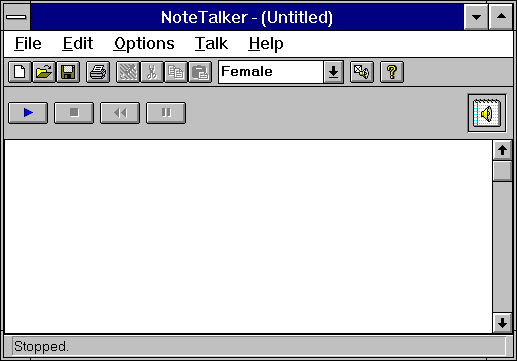Image resolution: width=517 pixels, height=361 pixels.
Task: Minimize the NoteTalker window
Action: point(476,17)
